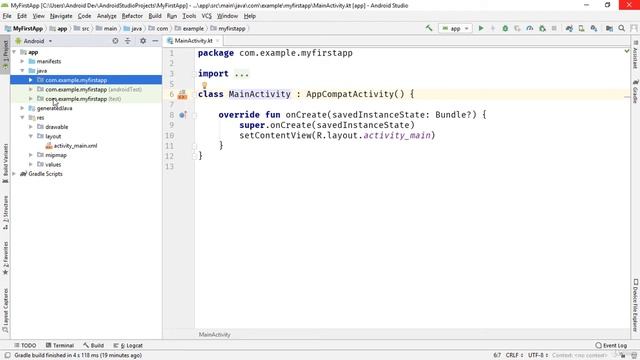Click the scroll-from-source target icon in Project panel
The width and height of the screenshot is (640, 360).
pyautogui.click(x=115, y=41)
